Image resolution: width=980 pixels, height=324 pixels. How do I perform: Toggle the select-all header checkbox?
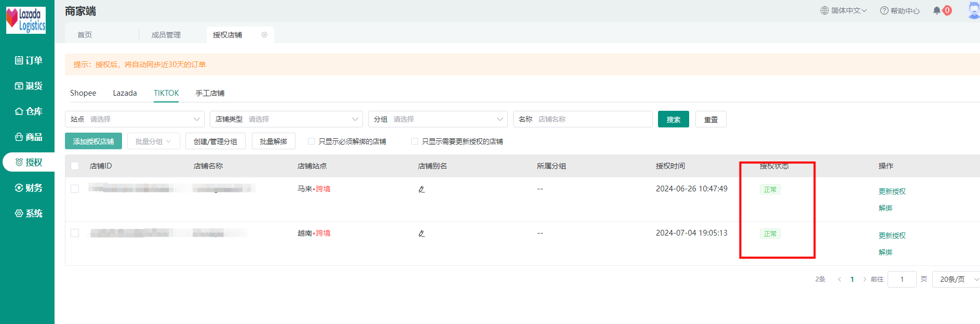point(75,166)
